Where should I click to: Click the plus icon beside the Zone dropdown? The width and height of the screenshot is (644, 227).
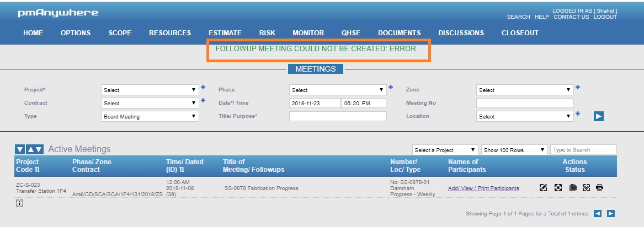click(578, 87)
